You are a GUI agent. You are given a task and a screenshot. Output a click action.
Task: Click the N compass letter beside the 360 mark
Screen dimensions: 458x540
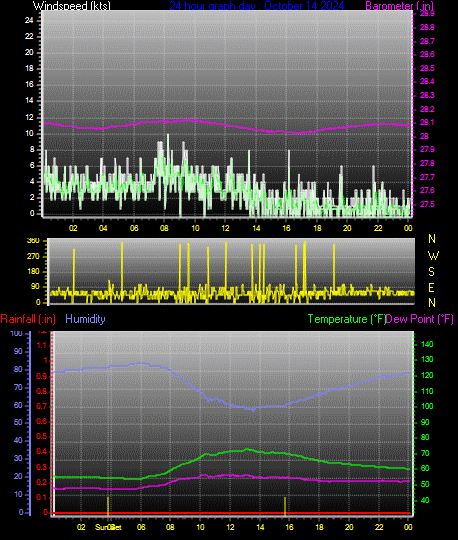pos(432,239)
